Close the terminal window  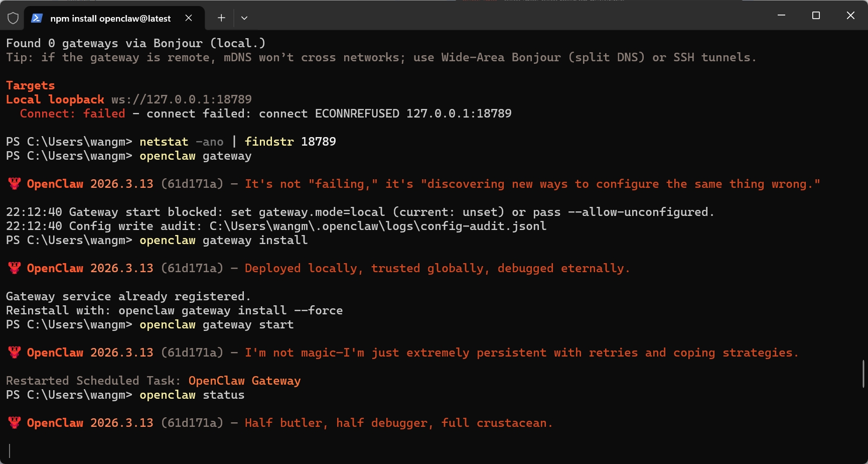(x=850, y=16)
